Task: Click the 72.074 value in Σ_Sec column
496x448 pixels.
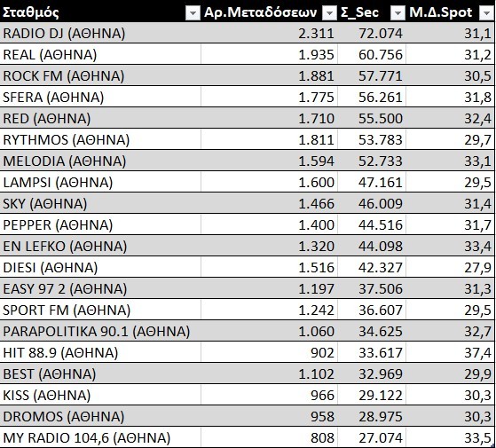Action: point(372,33)
